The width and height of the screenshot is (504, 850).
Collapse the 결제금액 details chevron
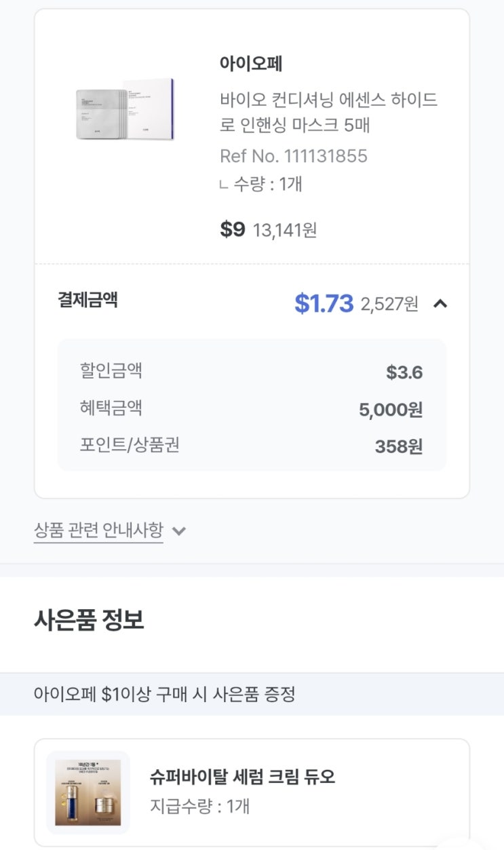[x=440, y=304]
